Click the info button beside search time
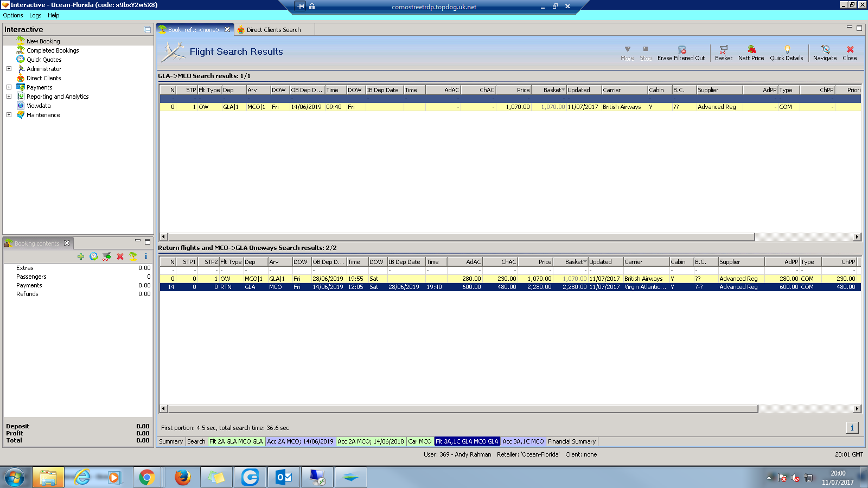The width and height of the screenshot is (868, 488). [852, 428]
